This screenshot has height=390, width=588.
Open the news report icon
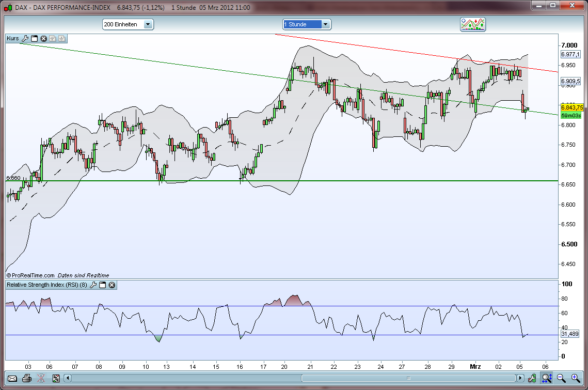(56, 378)
